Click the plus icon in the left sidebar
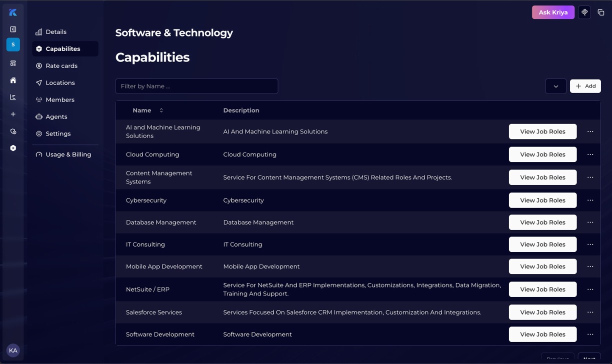The width and height of the screenshot is (612, 364). tap(13, 114)
